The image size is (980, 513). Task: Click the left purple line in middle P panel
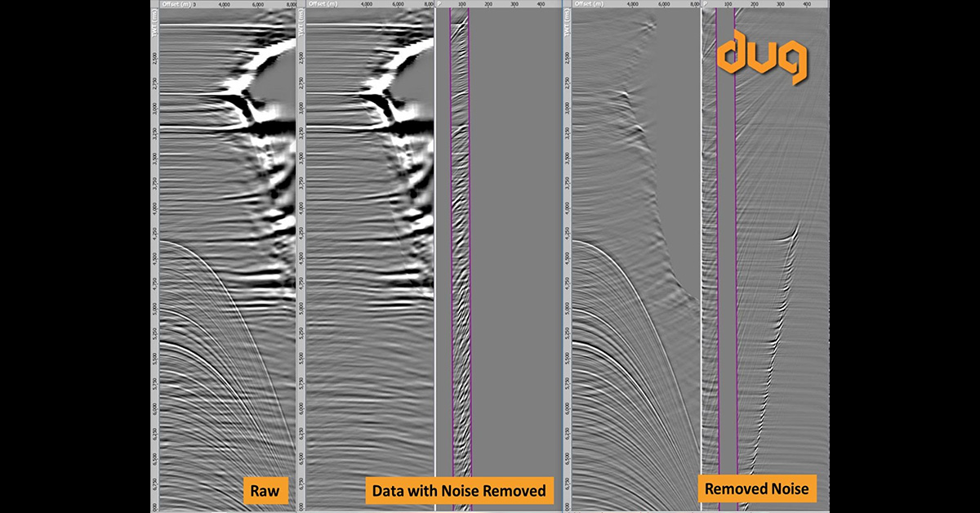coord(450,245)
